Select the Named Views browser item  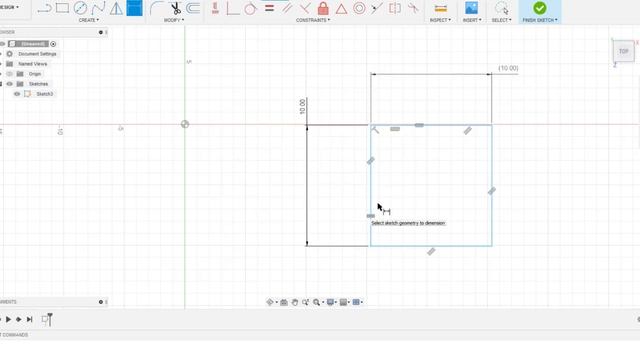(33, 64)
